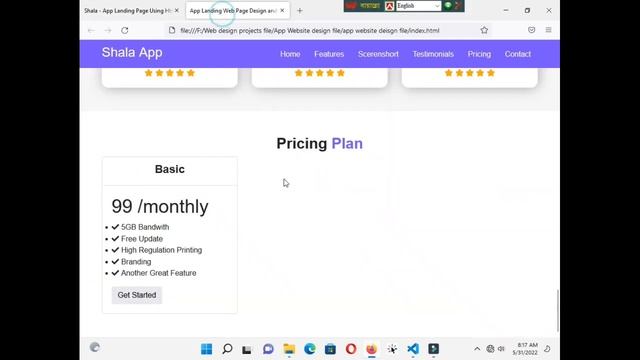Open Microsoft Store from taskbar
Screen dimensions: 640x360
[330, 349]
